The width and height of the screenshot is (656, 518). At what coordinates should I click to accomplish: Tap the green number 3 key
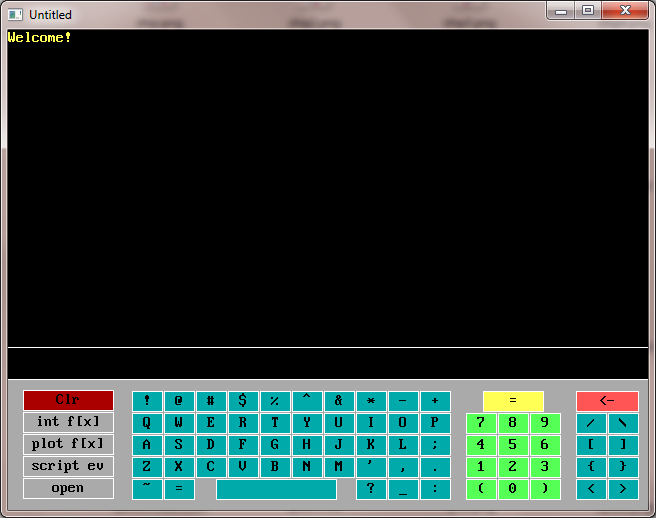pyautogui.click(x=545, y=467)
